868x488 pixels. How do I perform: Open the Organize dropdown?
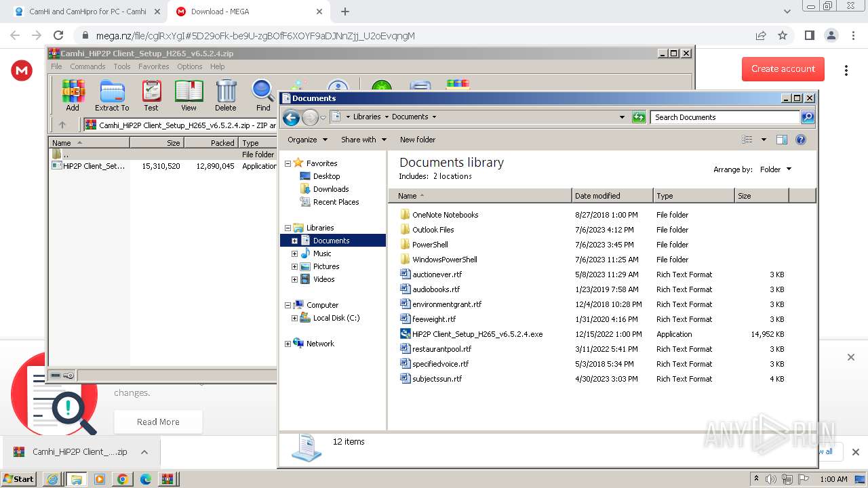tap(307, 140)
